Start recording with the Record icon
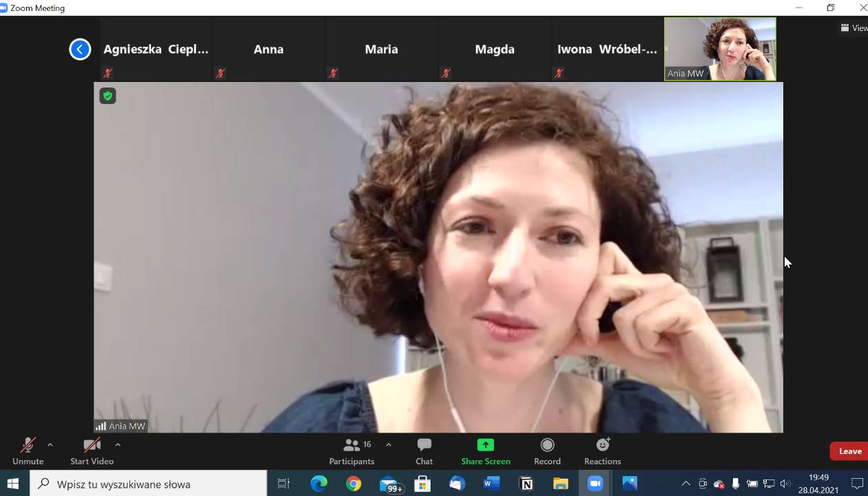The height and width of the screenshot is (496, 868). click(x=547, y=445)
